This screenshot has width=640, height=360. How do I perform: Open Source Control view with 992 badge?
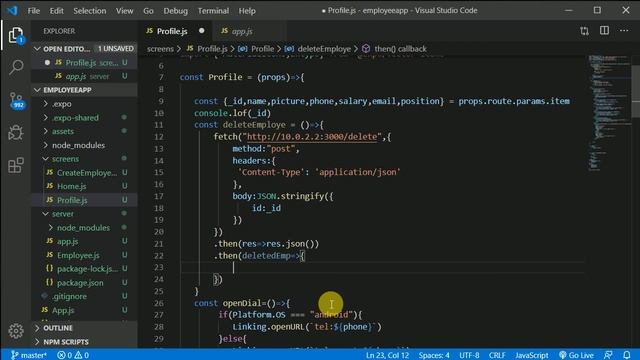(16, 100)
